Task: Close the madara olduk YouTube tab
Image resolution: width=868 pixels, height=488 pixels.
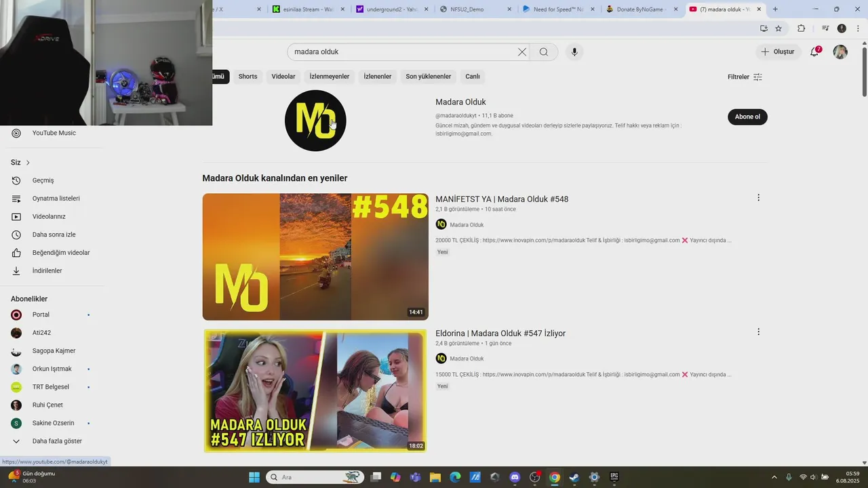Action: coord(759,9)
